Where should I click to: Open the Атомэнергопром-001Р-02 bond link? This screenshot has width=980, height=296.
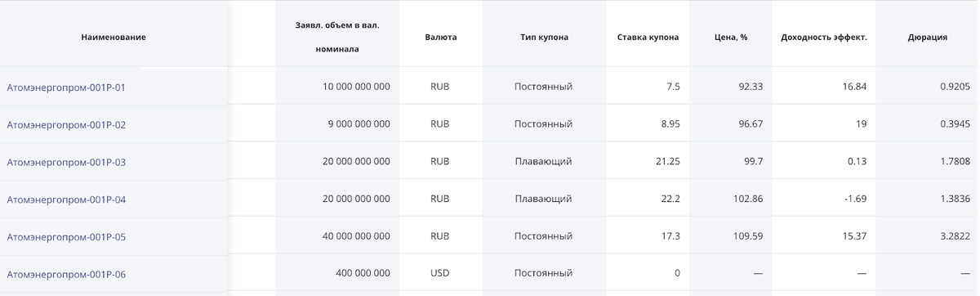[66, 125]
